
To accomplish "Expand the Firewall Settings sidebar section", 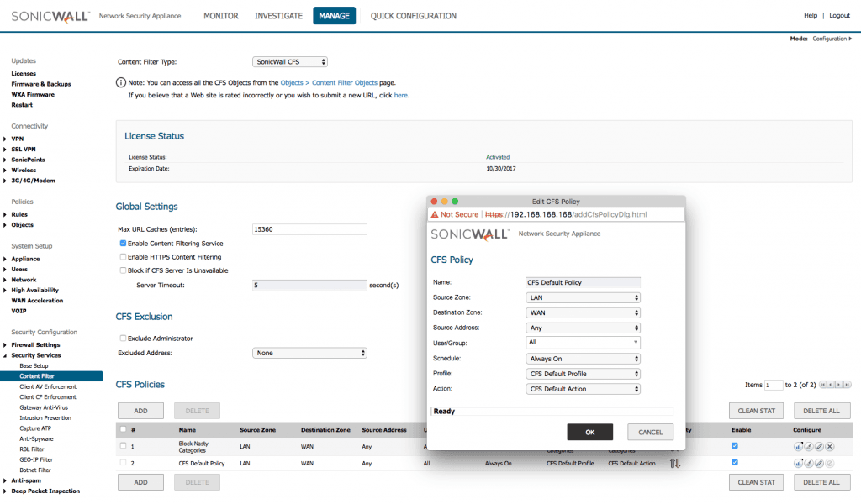I will pyautogui.click(x=5, y=345).
